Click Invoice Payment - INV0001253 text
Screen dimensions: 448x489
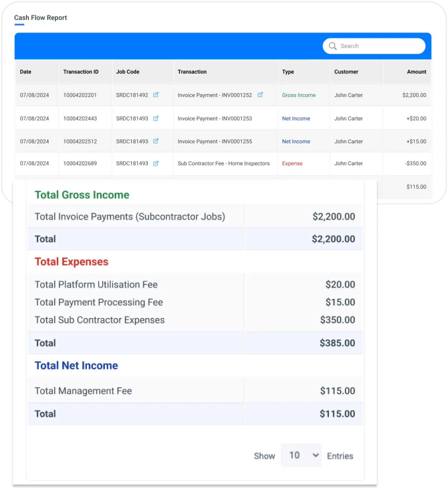click(x=215, y=119)
